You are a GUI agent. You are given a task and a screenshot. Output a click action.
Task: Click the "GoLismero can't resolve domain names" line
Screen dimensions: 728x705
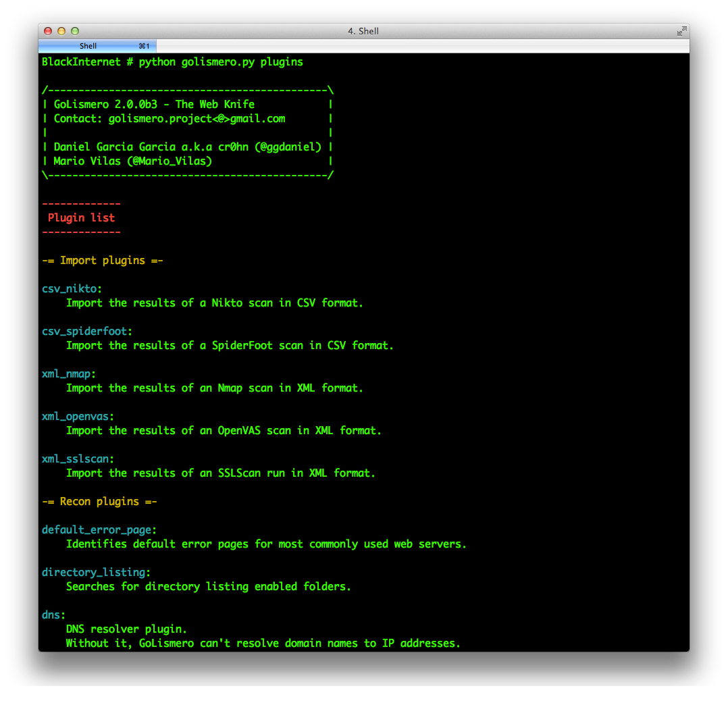pos(263,644)
